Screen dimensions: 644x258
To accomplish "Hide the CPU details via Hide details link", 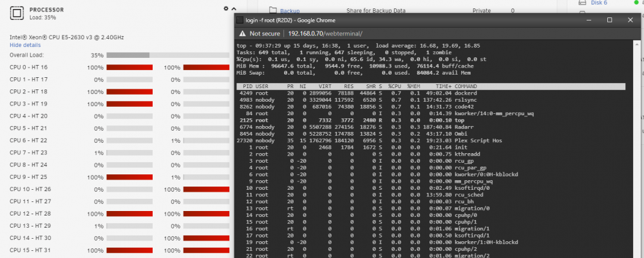I will (25, 45).
